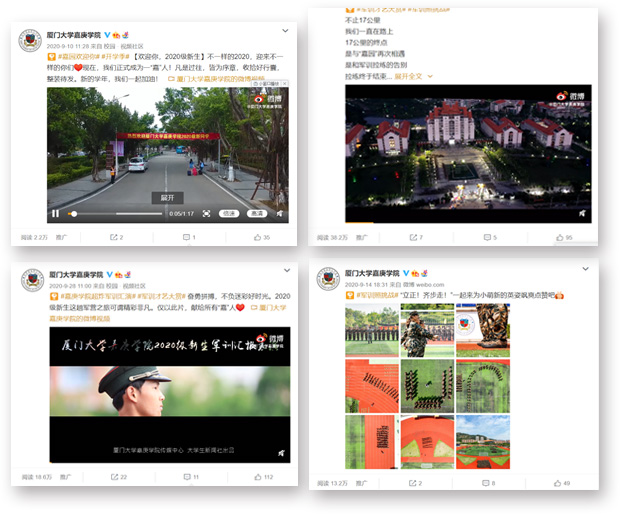
Task: Open the 倍速 playback speed menu
Action: pos(229,213)
